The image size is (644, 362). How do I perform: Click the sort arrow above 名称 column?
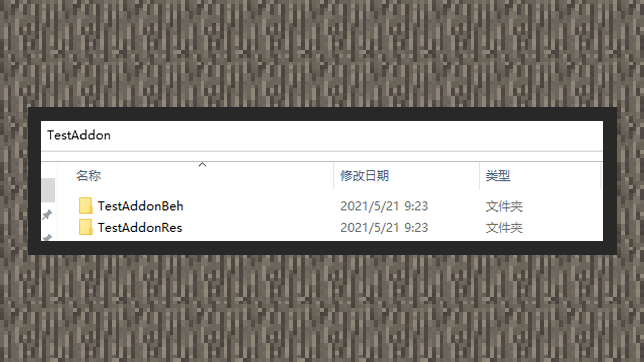[x=202, y=164]
